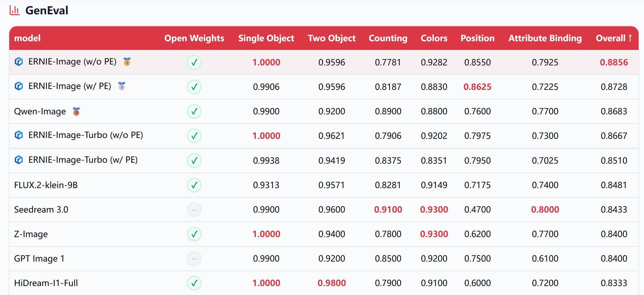Viewport: 644px width, 295px height.
Task: Click the Attribute Binding column header
Action: point(545,38)
